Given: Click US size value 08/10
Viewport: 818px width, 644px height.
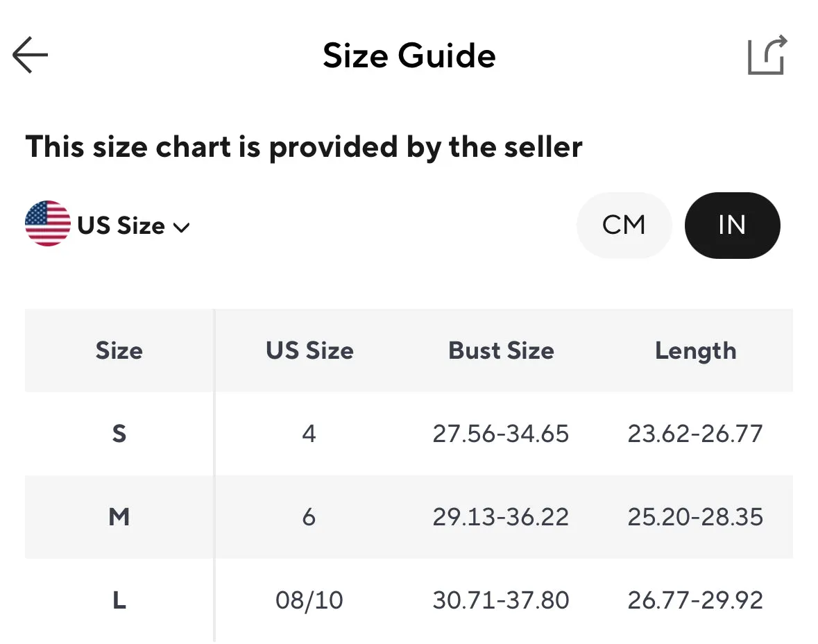Looking at the screenshot, I should pyautogui.click(x=309, y=600).
